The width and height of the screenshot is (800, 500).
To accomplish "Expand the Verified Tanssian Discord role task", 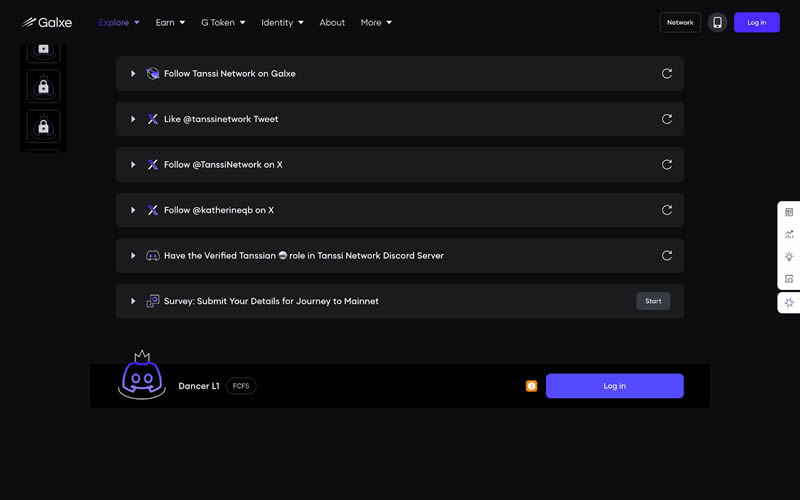I will pos(133,255).
